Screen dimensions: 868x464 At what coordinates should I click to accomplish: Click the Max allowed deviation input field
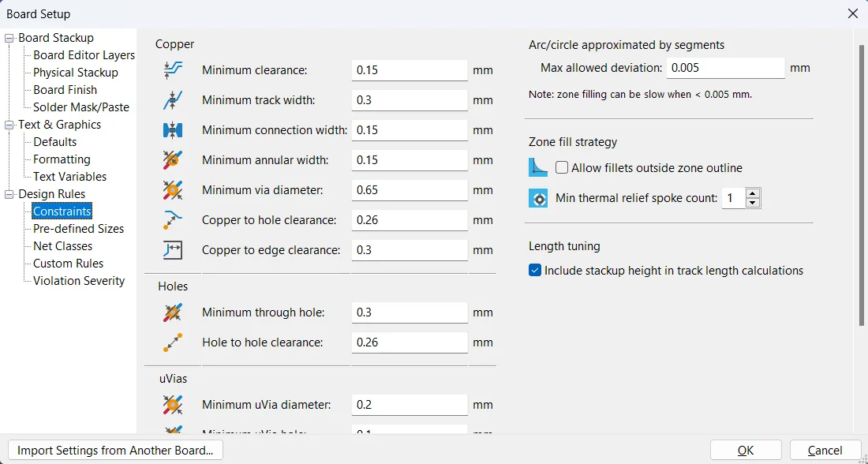pyautogui.click(x=725, y=68)
